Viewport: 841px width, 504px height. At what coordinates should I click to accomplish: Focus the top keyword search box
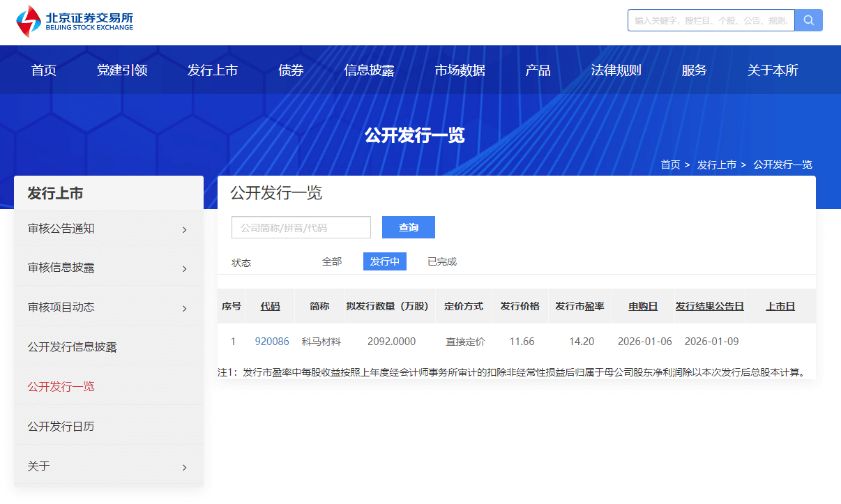tap(711, 20)
